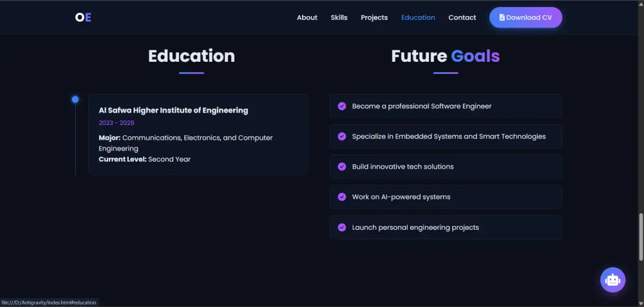Screen dimensions: 644x307
Task: Click checkmark beside Build innovative tech solutions
Action: [x=342, y=167]
